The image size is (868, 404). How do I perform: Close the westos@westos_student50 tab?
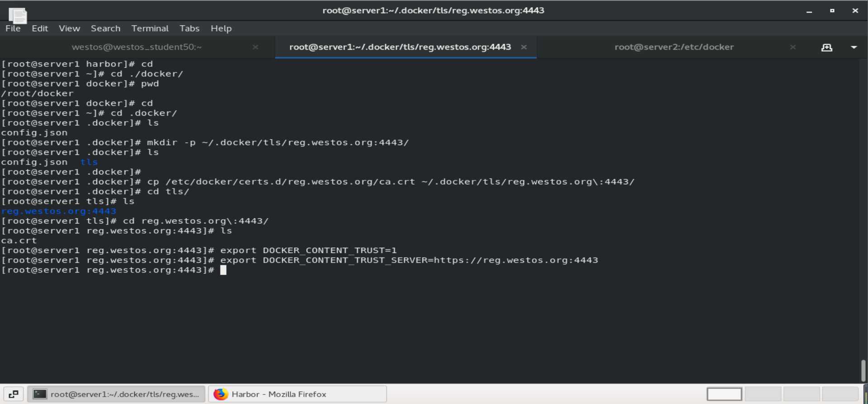(255, 47)
